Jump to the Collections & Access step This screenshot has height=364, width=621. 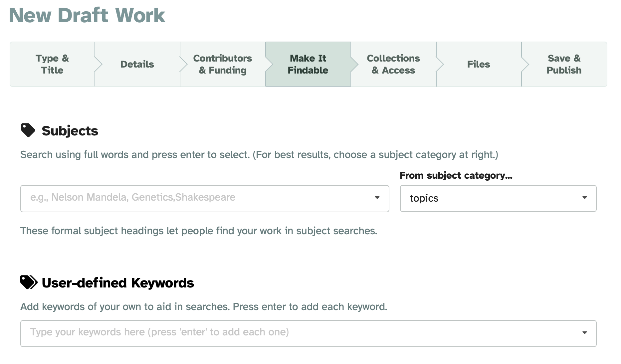point(393,64)
